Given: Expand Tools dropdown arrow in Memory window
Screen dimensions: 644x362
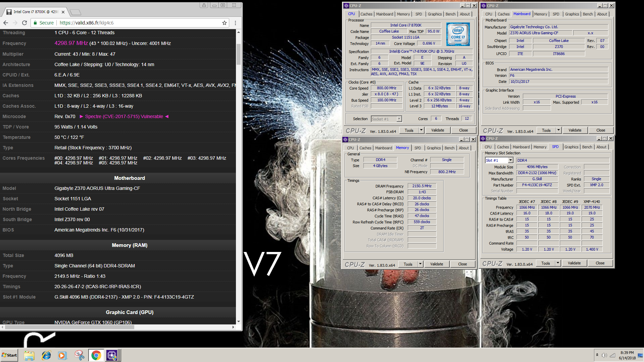Looking at the screenshot, I should pyautogui.click(x=420, y=264).
